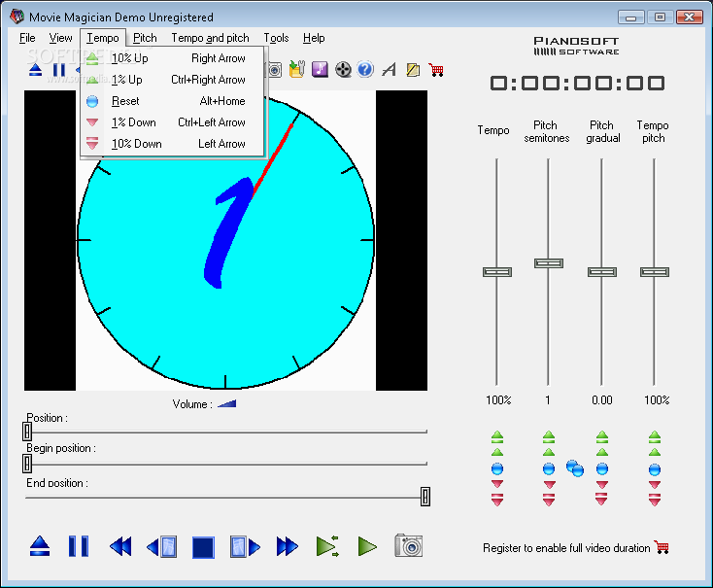Click the red shopping cart toolbar icon

point(436,69)
